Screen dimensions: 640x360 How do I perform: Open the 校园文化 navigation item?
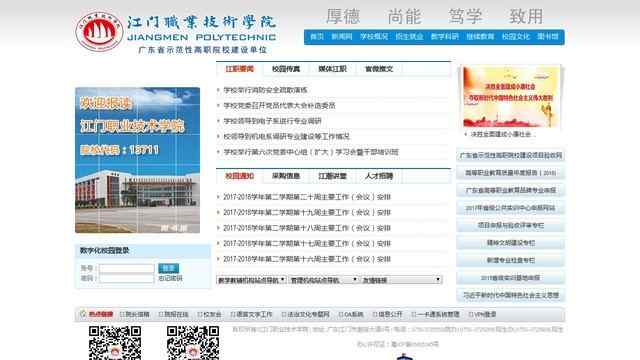(516, 37)
